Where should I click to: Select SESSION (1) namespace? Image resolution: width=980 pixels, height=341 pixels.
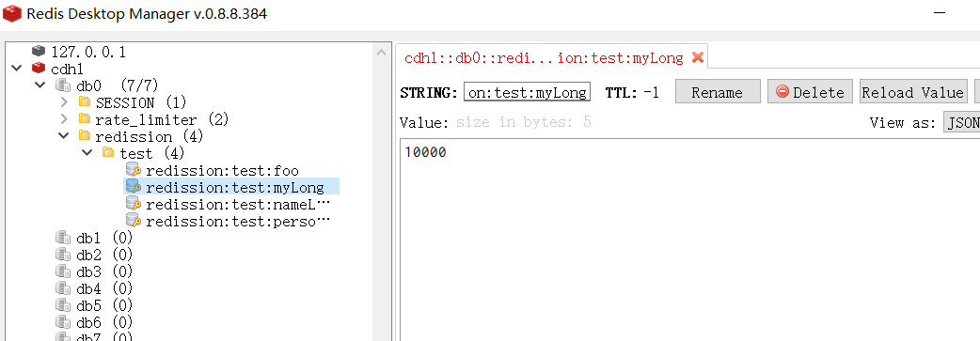tap(141, 101)
